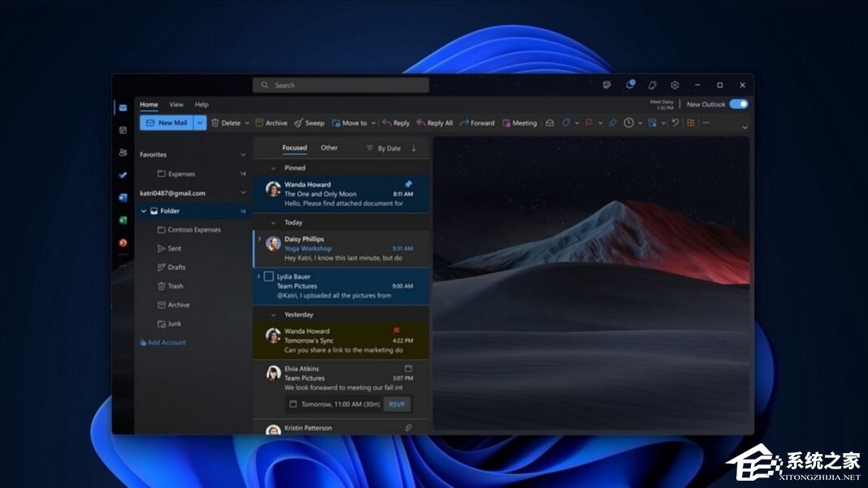Flag the message using the toolbar flag
The image size is (868, 488).
[x=589, y=123]
